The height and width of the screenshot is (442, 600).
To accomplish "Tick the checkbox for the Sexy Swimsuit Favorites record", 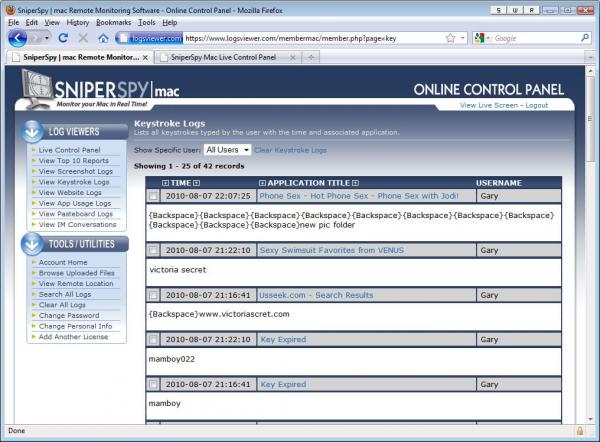I will pos(153,250).
